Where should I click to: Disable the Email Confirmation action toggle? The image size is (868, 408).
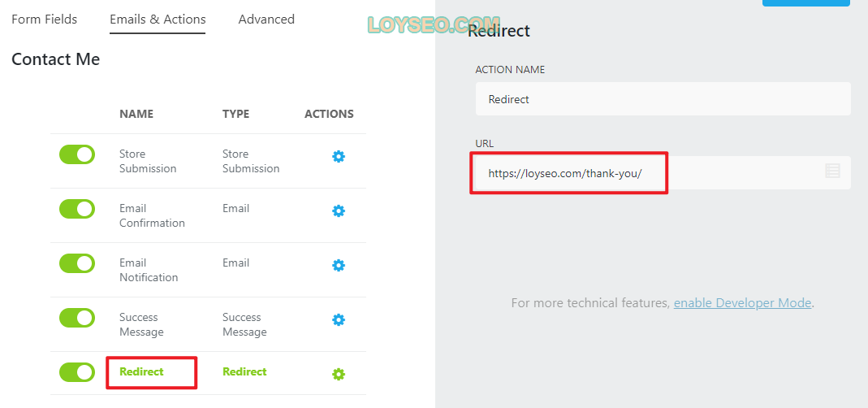pos(77,209)
